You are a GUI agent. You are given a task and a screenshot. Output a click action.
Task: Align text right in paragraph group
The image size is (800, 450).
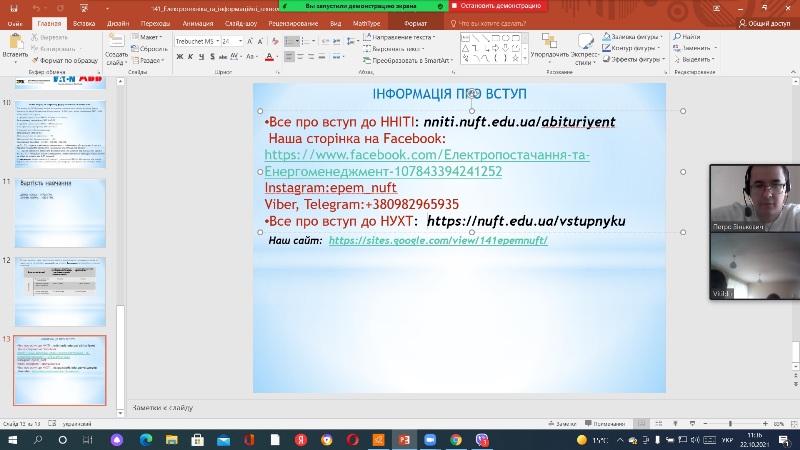coord(311,57)
